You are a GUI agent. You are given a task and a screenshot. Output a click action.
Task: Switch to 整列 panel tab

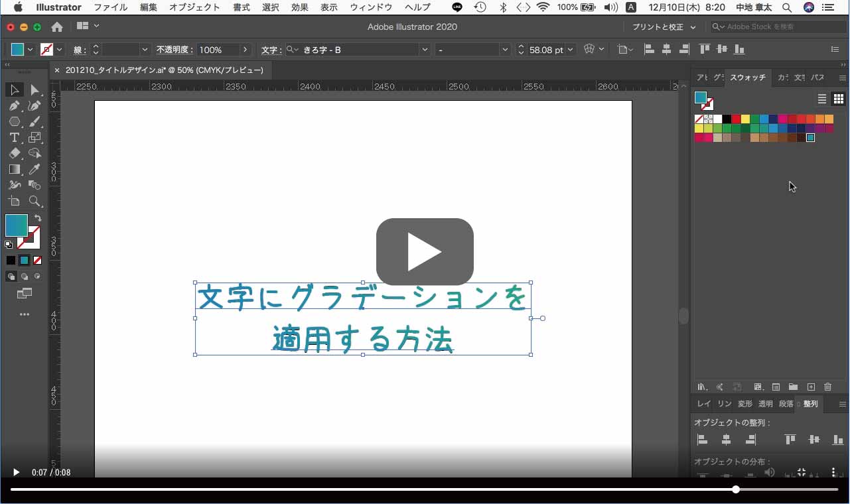point(811,404)
